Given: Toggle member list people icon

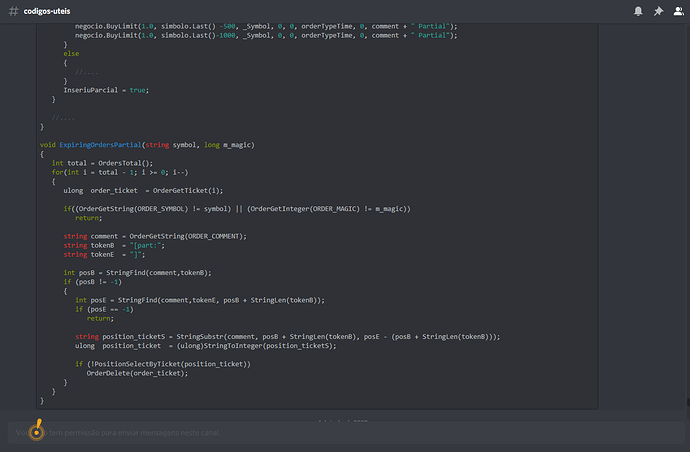Looking at the screenshot, I should point(679,11).
